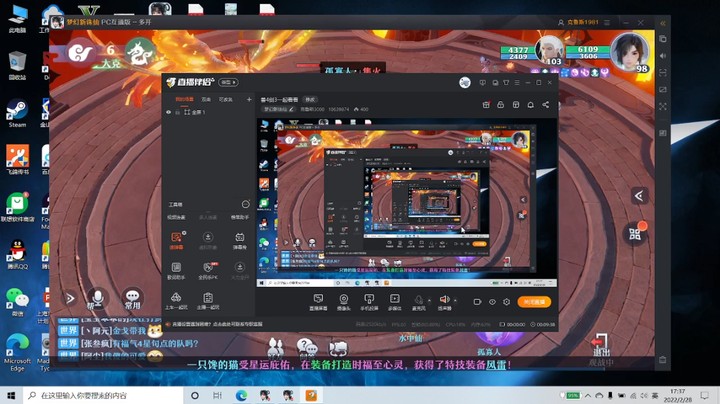Viewport: 720px width, 404px height.
Task: Click the game category tag with pencil icon
Action: (279, 109)
